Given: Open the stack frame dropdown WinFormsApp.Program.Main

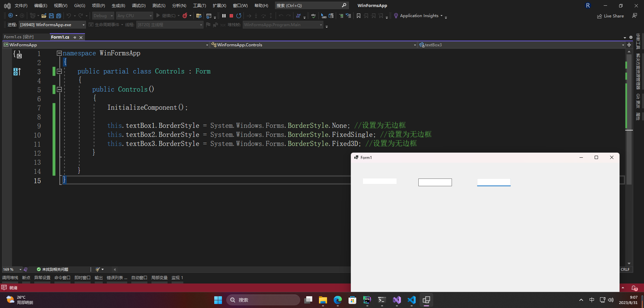Looking at the screenshot, I should pyautogui.click(x=283, y=25).
